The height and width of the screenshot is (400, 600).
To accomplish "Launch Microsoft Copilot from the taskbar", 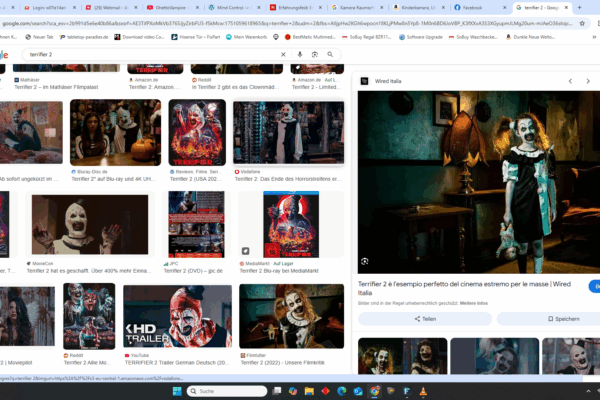I will coord(293,391).
